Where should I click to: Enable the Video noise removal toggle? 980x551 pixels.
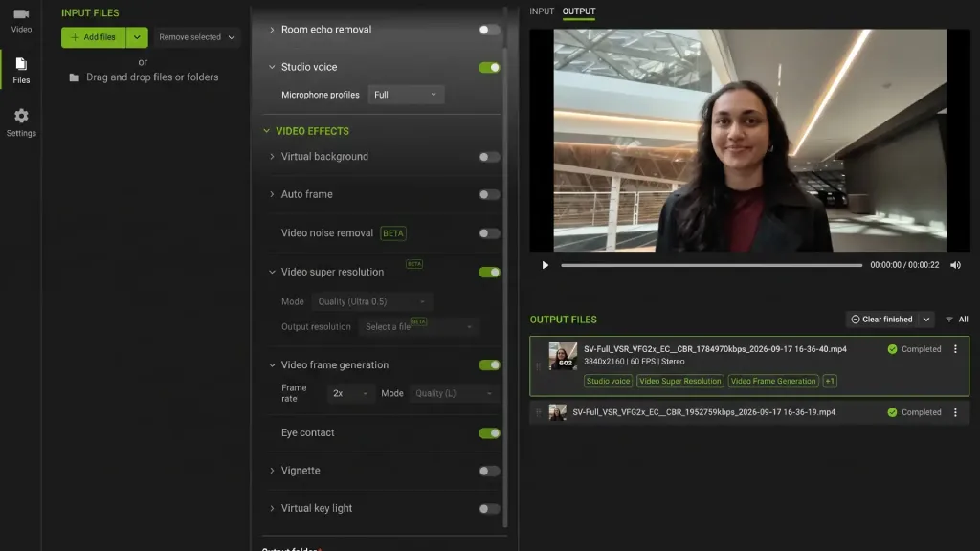point(489,233)
